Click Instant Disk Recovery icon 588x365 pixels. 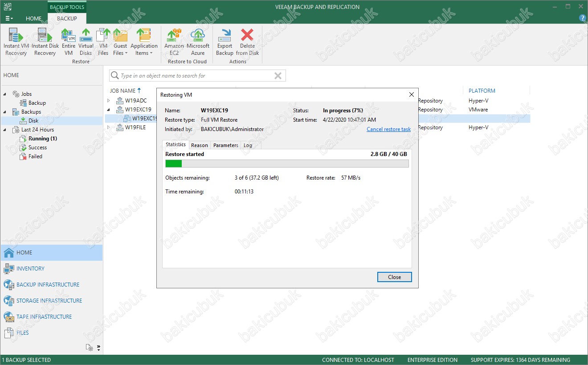pyautogui.click(x=45, y=42)
